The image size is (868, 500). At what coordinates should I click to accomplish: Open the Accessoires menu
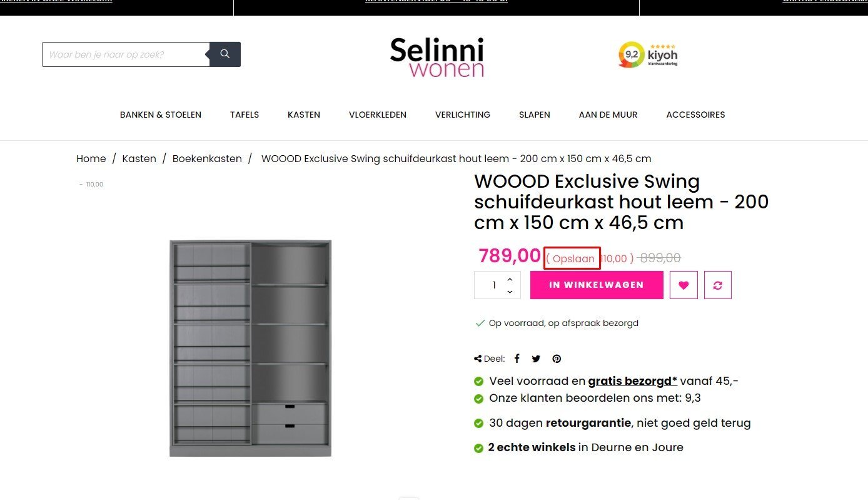695,115
